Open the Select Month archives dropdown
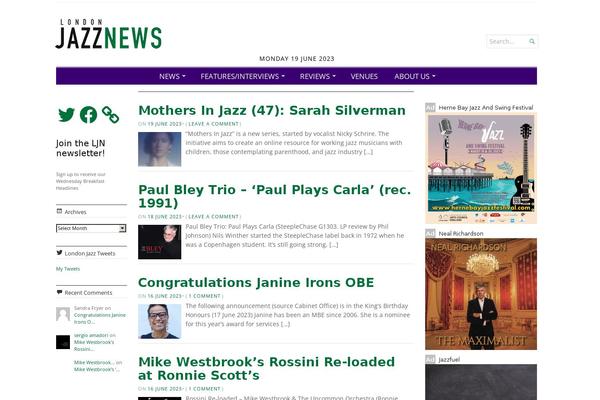Screen dimensions: 600x400 click(91, 228)
